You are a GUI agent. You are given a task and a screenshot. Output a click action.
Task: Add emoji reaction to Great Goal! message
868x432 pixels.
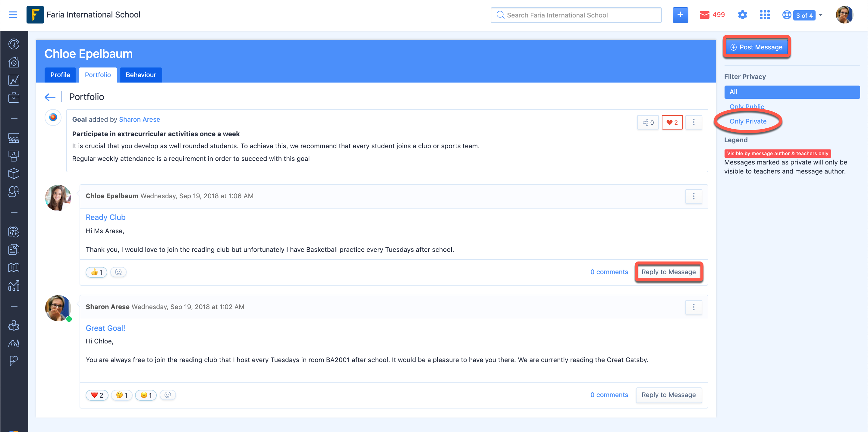168,395
